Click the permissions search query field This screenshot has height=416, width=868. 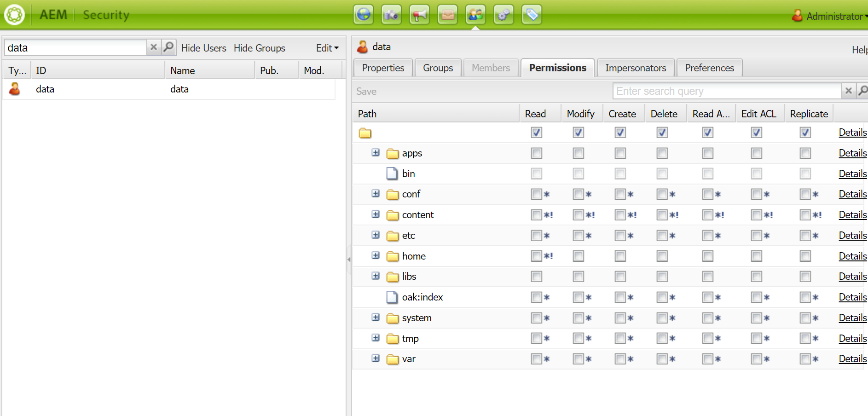click(727, 91)
